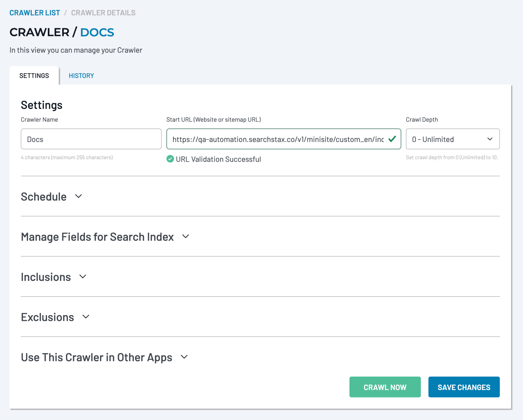Select the Settings tab

(34, 76)
